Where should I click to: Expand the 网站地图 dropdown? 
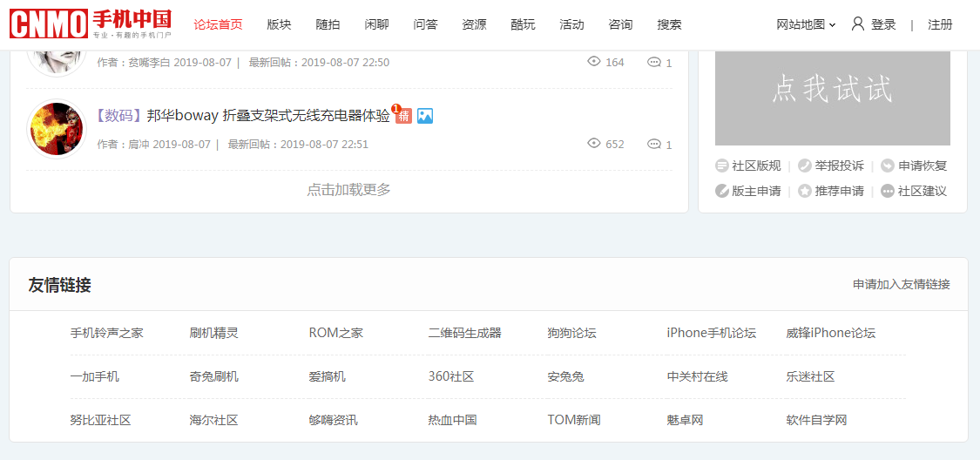807,25
